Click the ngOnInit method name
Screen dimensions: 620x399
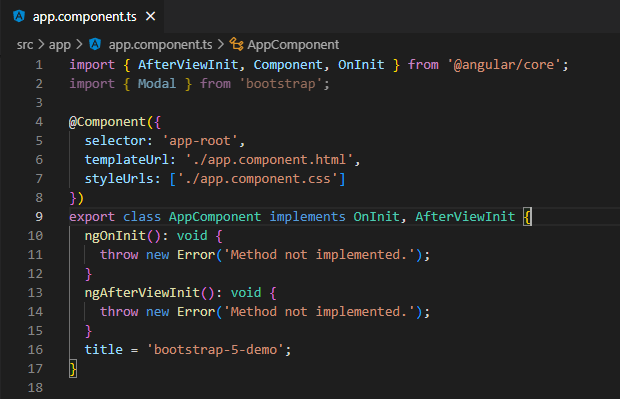click(115, 236)
